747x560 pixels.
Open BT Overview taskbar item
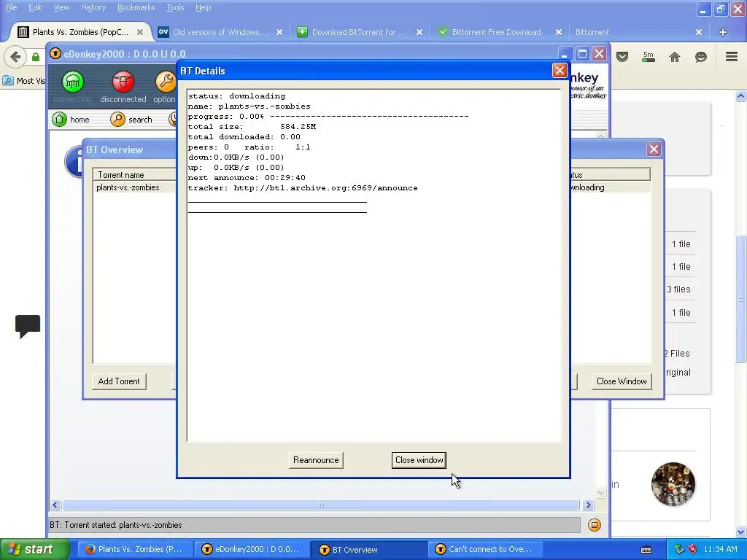[x=368, y=550]
